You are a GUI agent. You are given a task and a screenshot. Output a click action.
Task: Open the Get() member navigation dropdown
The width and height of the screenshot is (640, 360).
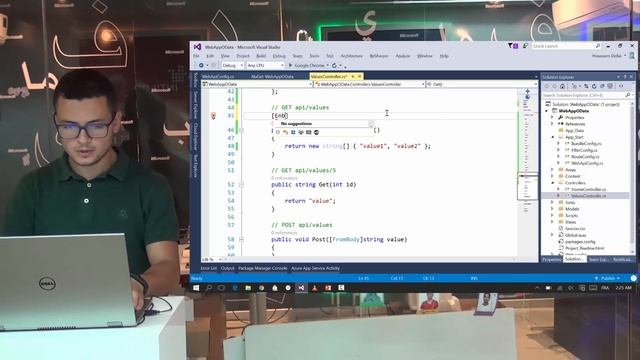[x=482, y=84]
